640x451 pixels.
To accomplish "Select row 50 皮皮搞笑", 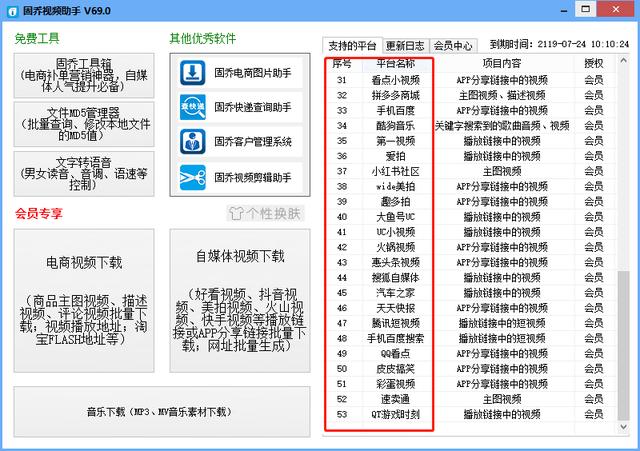I will [x=471, y=369].
